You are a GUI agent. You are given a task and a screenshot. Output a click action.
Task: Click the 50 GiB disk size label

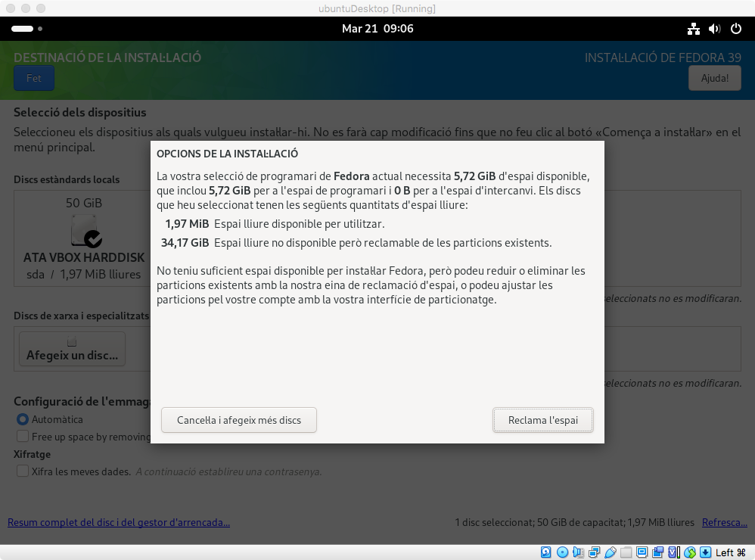[84, 203]
